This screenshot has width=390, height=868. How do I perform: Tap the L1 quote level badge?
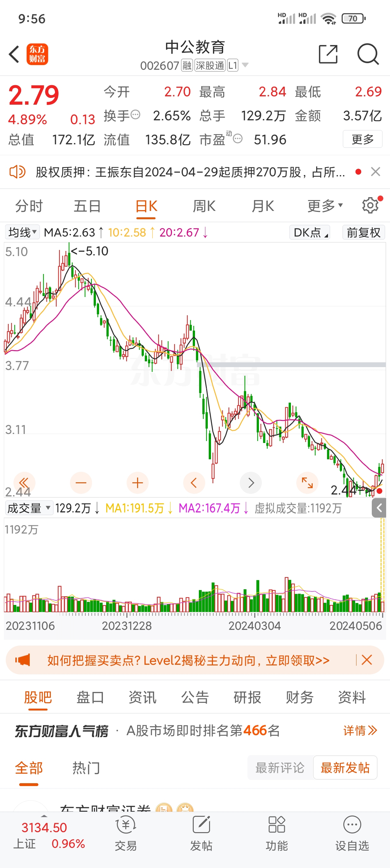[x=233, y=65]
